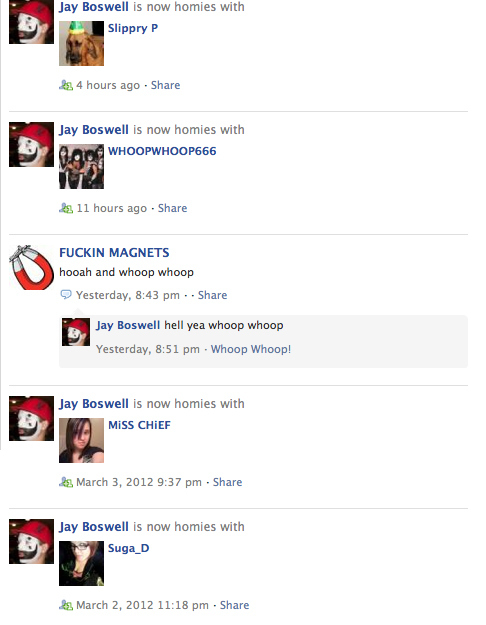Open the FUCKIN MAGNETS page link

coord(114,253)
